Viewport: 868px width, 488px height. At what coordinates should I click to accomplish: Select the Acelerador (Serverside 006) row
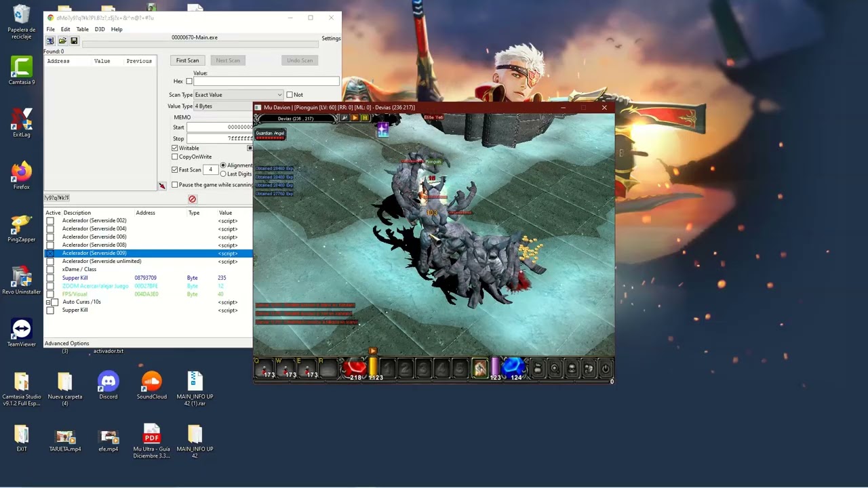(149, 237)
